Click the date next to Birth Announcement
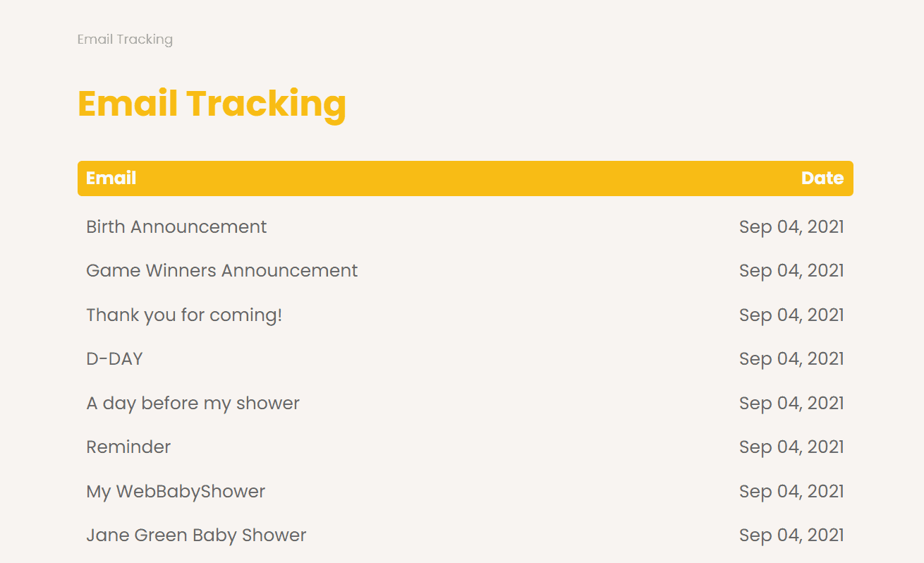 tap(791, 226)
